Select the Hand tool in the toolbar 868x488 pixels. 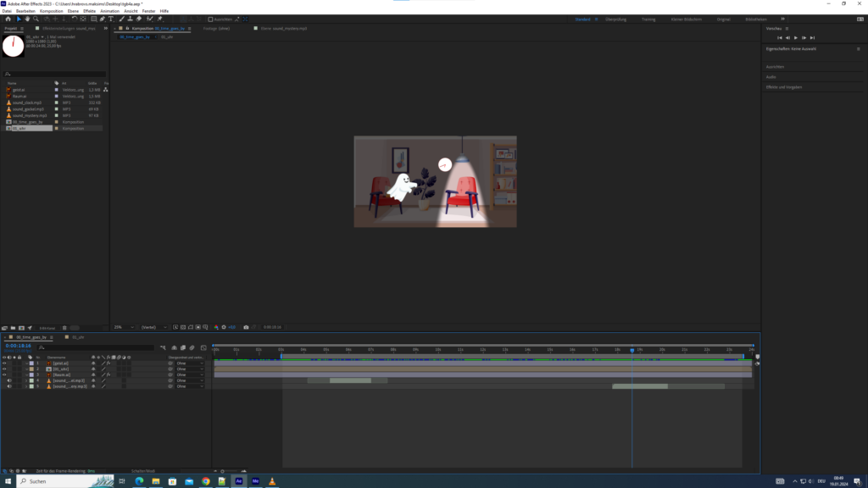click(27, 19)
